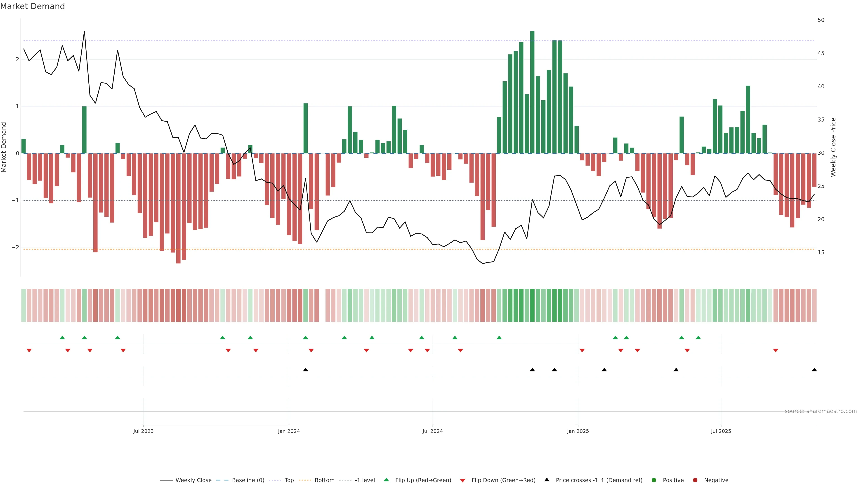Screen dimensions: 868x488
Task: Click the Weekly Close Price axis title
Action: tap(833, 147)
